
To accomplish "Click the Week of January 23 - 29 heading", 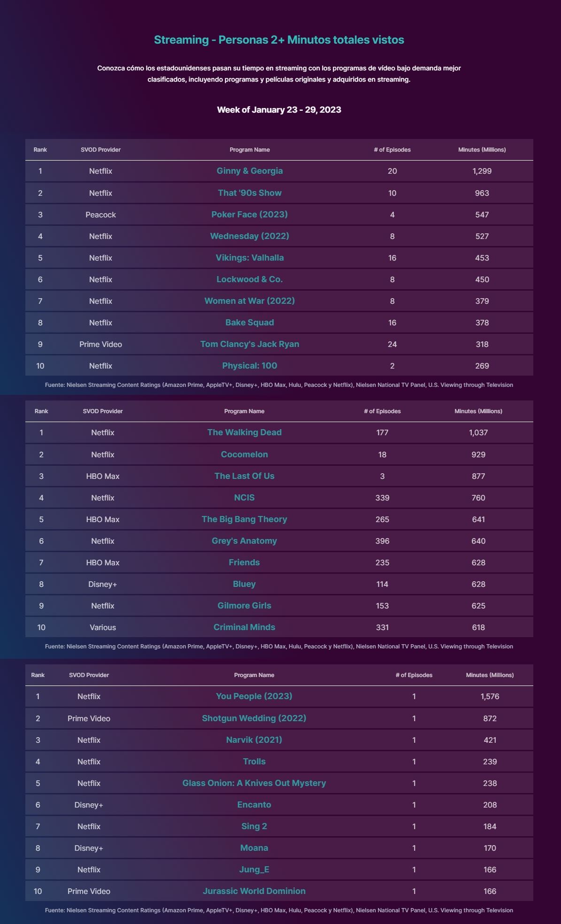I will [279, 110].
